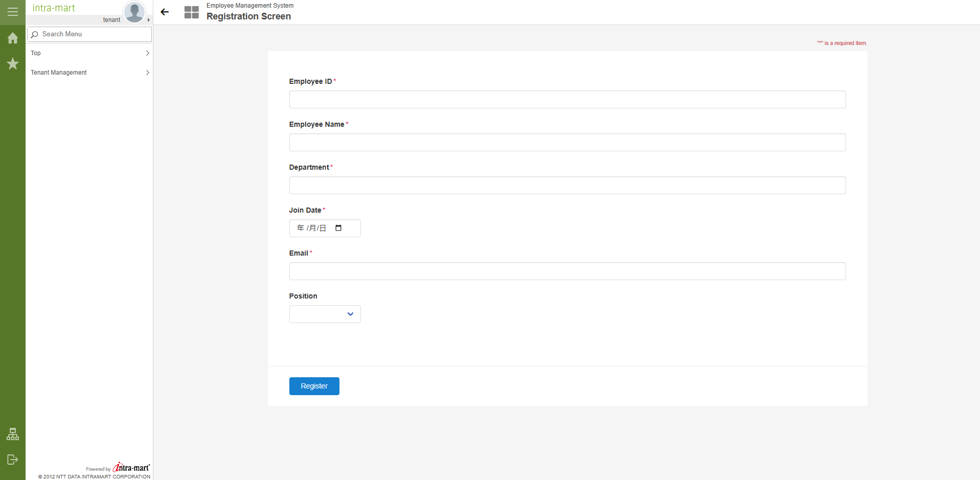Open the Position dropdown

325,314
